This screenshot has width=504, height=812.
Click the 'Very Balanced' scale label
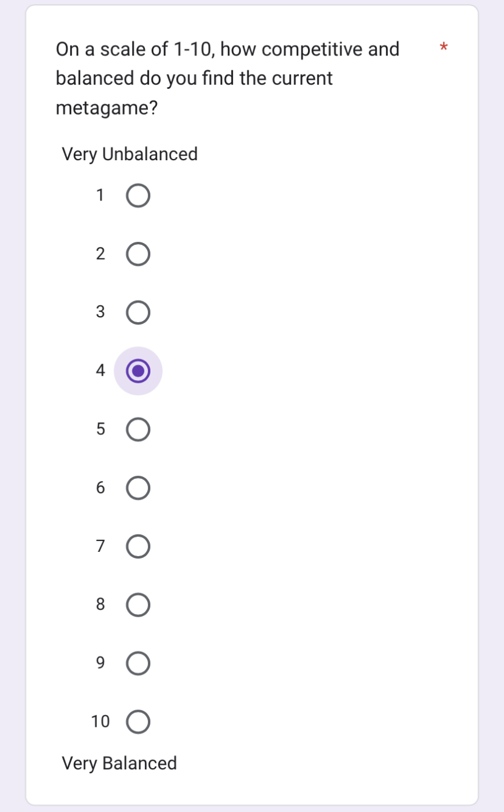[119, 763]
